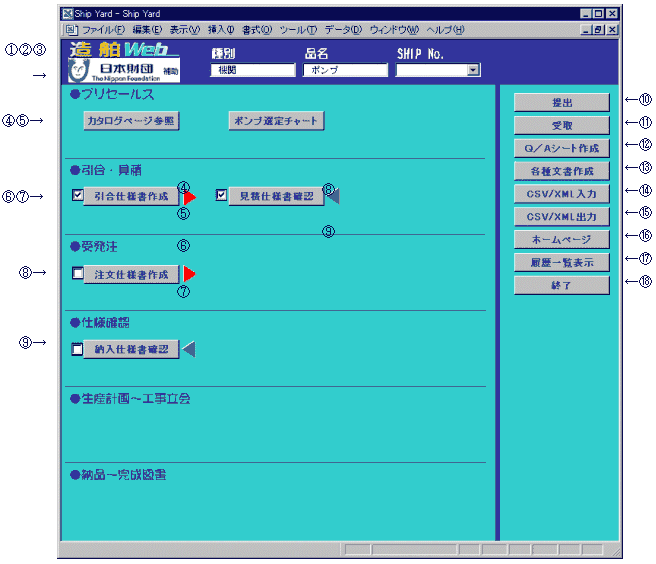Viewport: 656px width, 564px height.
Task: Click the red arrow beside 注文仕様書作成
Action: (x=190, y=274)
